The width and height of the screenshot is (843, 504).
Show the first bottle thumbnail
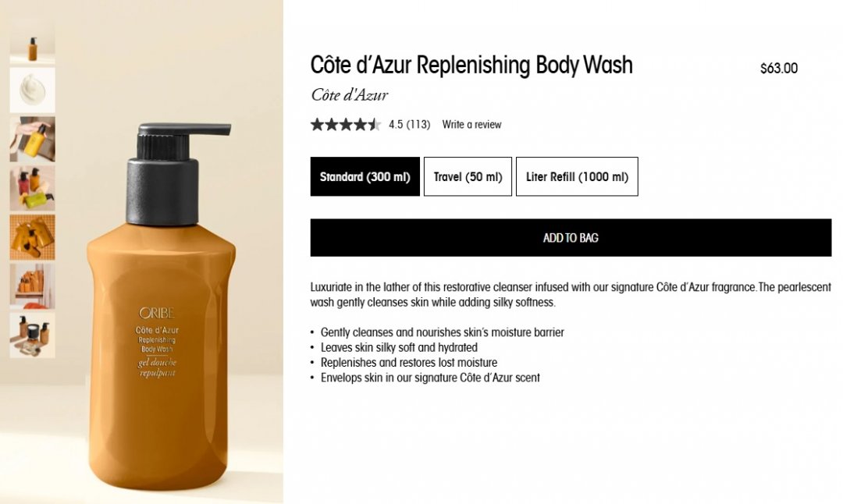(x=32, y=42)
